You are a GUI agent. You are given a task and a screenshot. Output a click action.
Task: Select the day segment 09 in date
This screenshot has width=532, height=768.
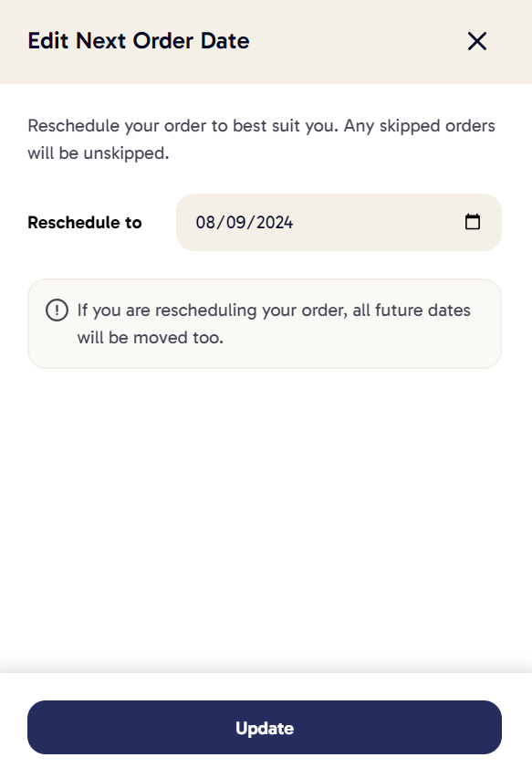[236, 223]
